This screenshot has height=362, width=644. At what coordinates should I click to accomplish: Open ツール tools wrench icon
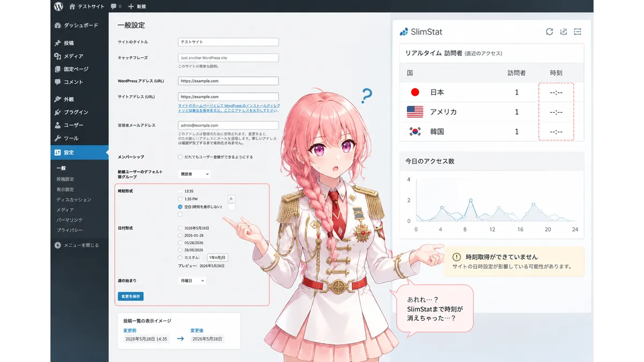(58, 138)
